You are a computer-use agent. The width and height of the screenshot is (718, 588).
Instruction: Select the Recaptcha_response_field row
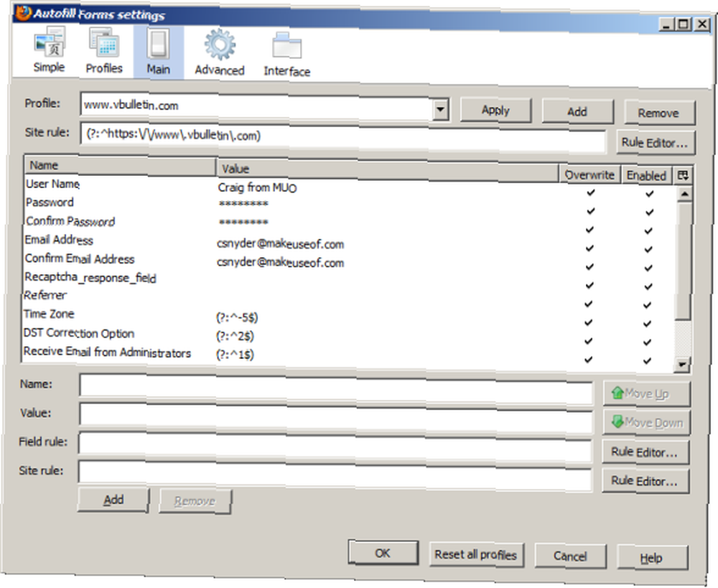click(349, 281)
